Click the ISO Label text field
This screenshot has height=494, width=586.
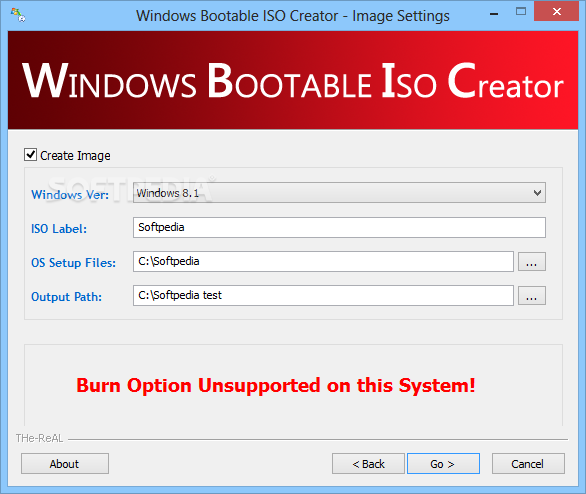tap(339, 227)
